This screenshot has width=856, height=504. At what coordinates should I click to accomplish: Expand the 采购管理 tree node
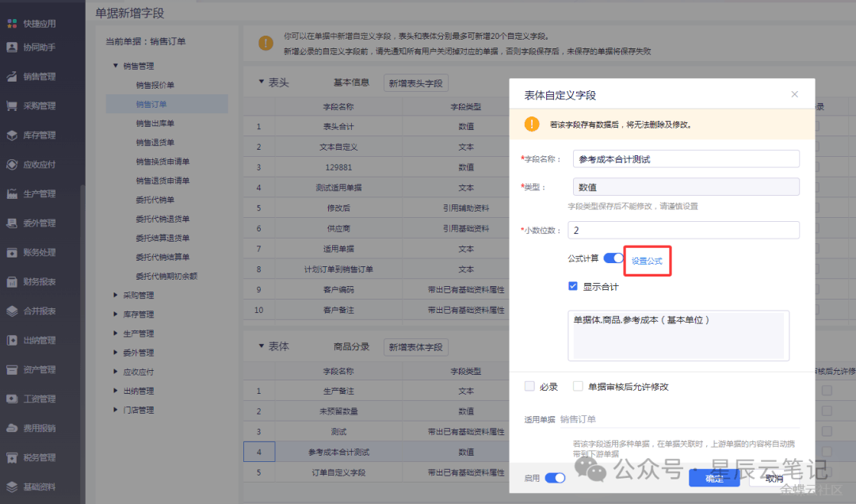pyautogui.click(x=116, y=296)
